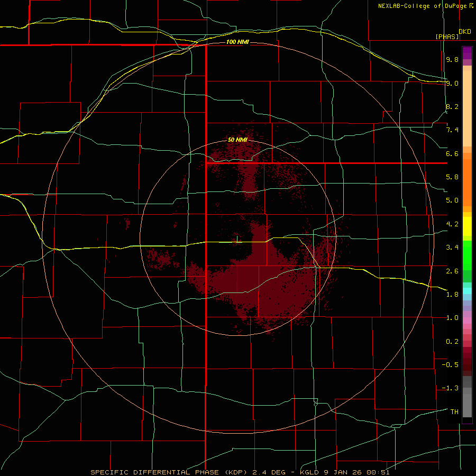Select the 4.2 scale value
The width and height of the screenshot is (476, 476).
point(452,224)
